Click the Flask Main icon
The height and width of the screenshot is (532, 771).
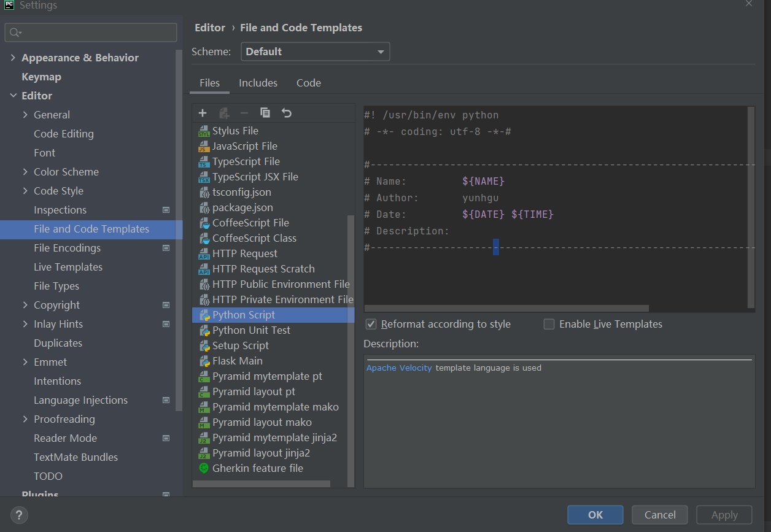click(x=204, y=361)
